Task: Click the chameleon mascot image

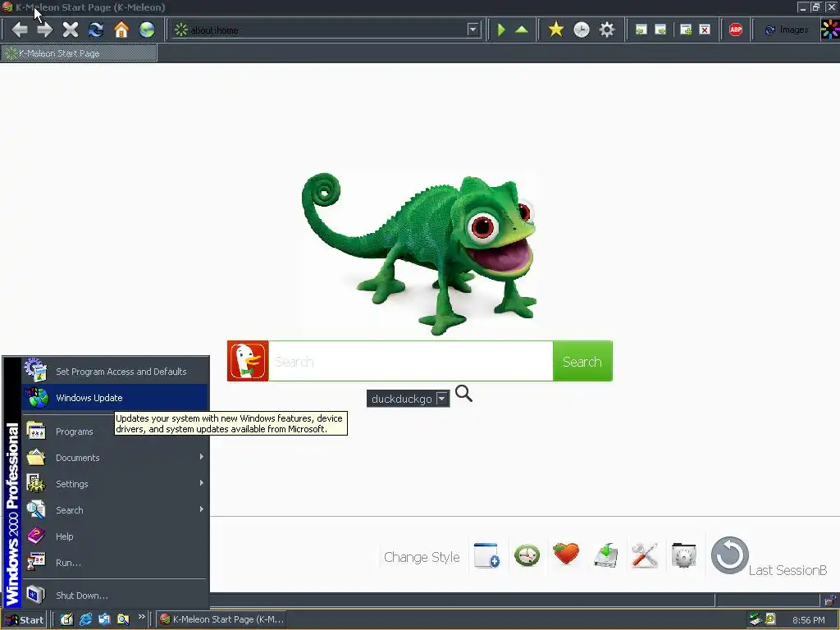Action: click(419, 253)
